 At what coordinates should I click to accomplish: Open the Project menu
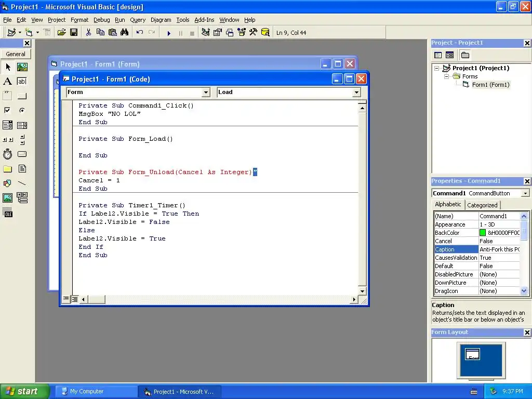[56, 20]
